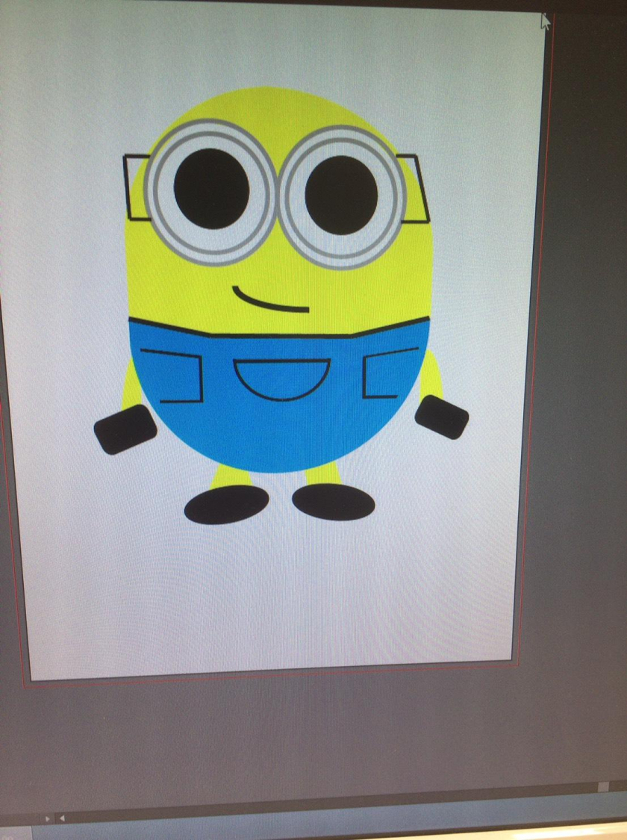Select the right black hand shape
Viewport: 627px width, 840px height.
(442, 417)
